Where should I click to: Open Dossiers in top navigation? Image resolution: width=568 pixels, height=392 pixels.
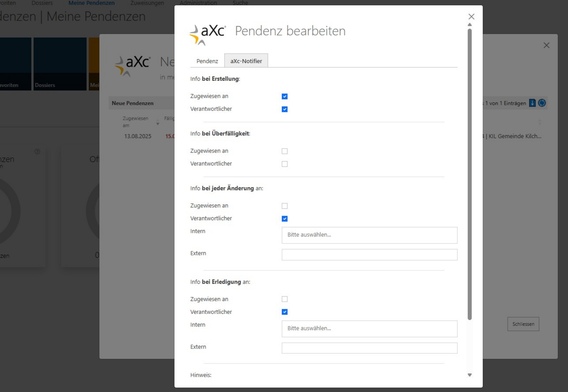(x=42, y=3)
